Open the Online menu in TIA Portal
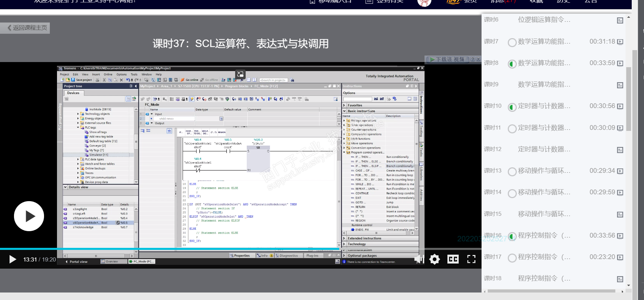 tap(108, 74)
